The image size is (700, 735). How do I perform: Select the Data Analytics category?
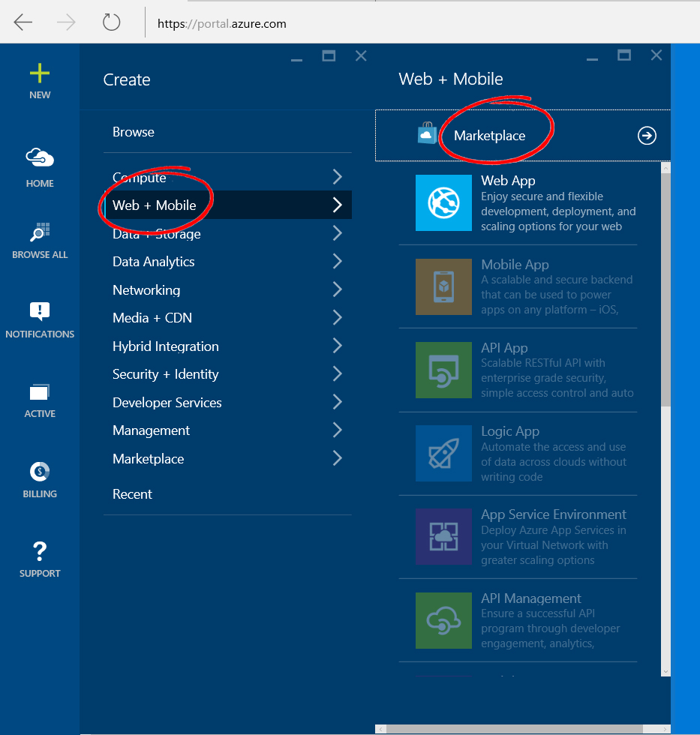[x=153, y=262]
